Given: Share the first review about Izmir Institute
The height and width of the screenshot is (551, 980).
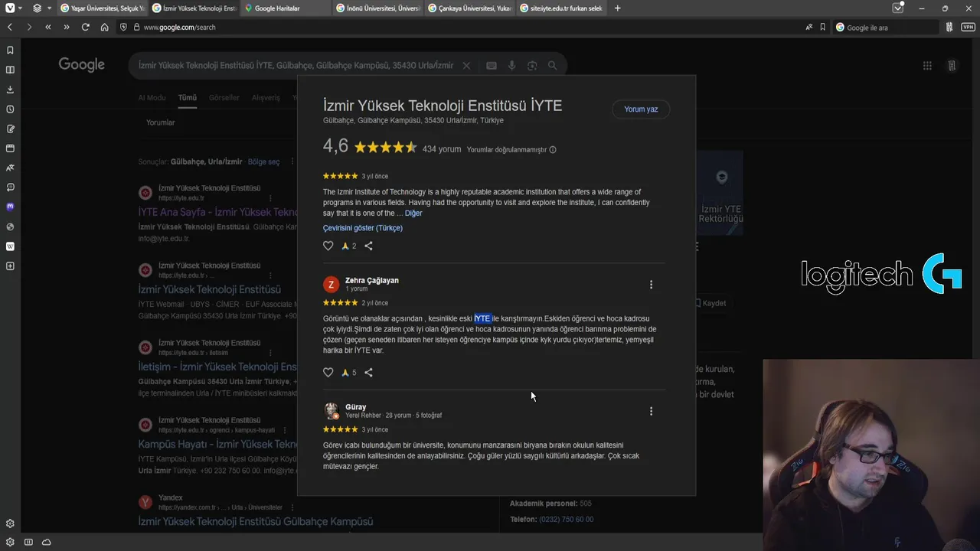Looking at the screenshot, I should click(x=368, y=246).
